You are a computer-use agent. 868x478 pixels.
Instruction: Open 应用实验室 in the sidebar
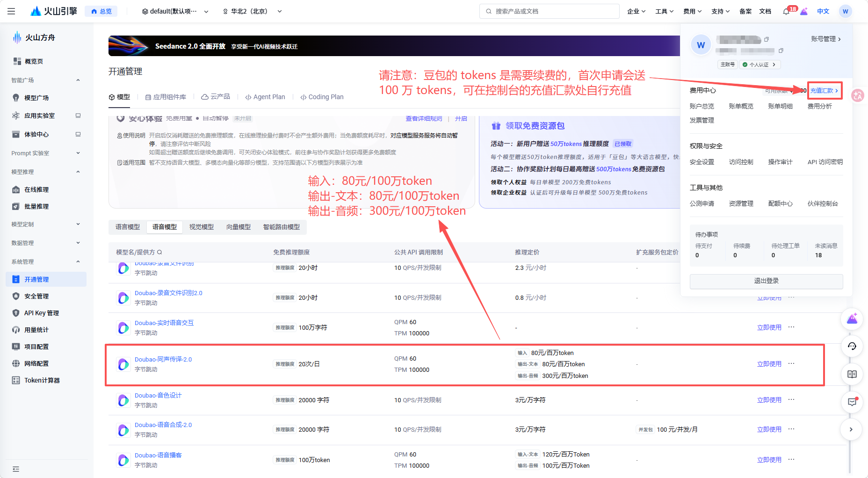click(x=39, y=116)
